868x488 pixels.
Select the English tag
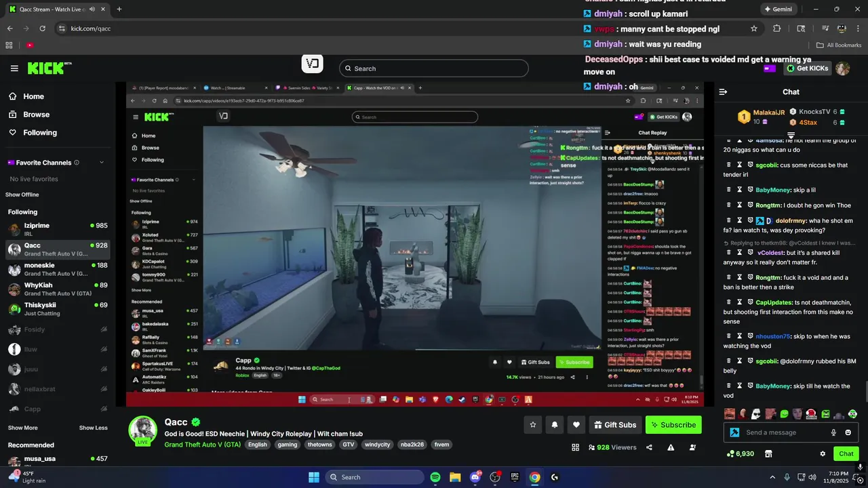[258, 445]
